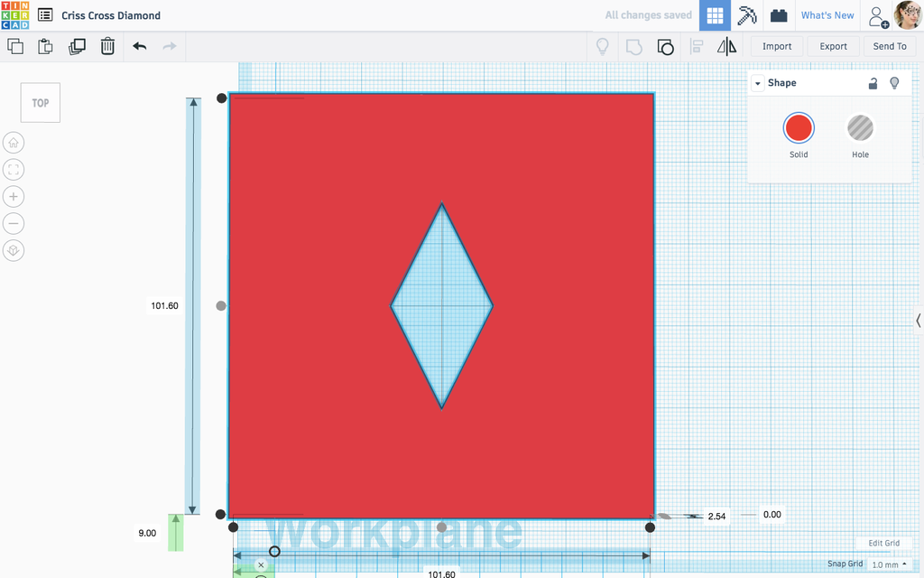Undo the last action
The image size is (924, 578).
tap(140, 46)
